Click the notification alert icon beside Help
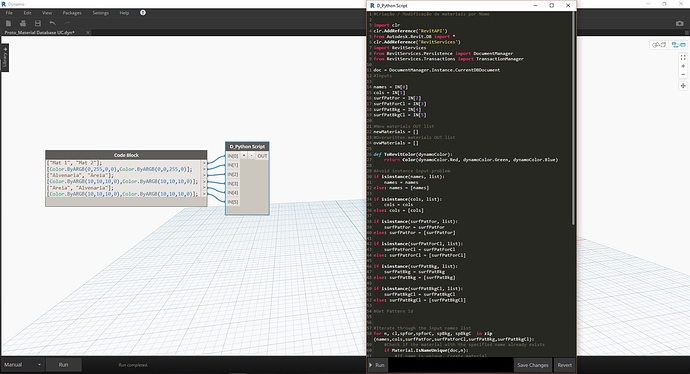Screen dimensions: 690x374 (x=143, y=13)
